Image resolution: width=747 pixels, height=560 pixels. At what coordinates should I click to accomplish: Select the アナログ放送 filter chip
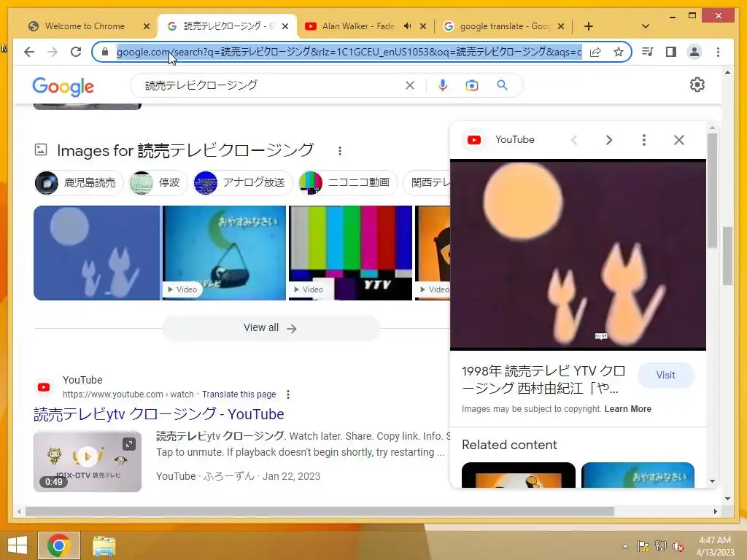(x=242, y=183)
